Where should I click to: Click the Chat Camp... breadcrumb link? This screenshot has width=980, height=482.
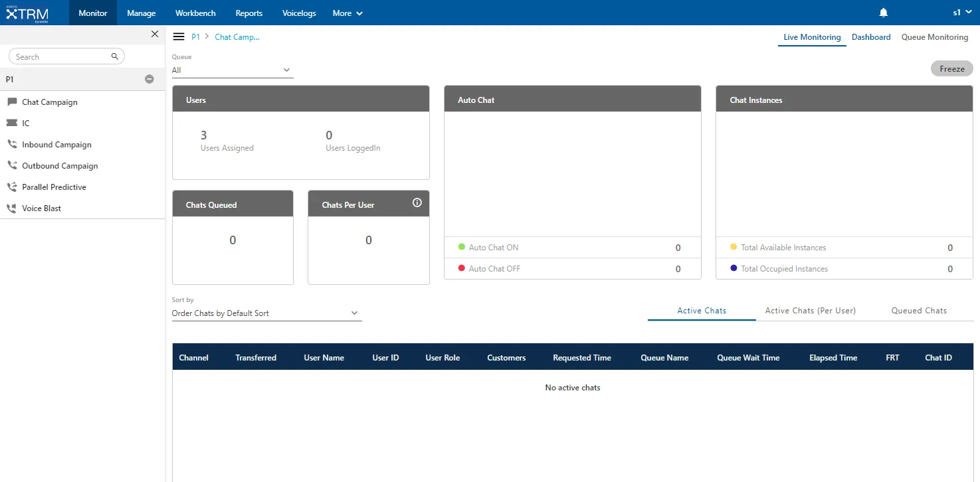(237, 37)
